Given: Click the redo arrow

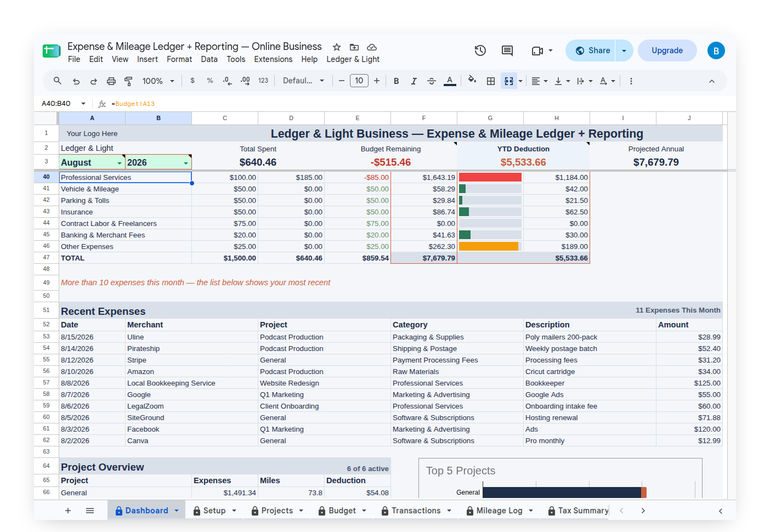Looking at the screenshot, I should tap(94, 81).
